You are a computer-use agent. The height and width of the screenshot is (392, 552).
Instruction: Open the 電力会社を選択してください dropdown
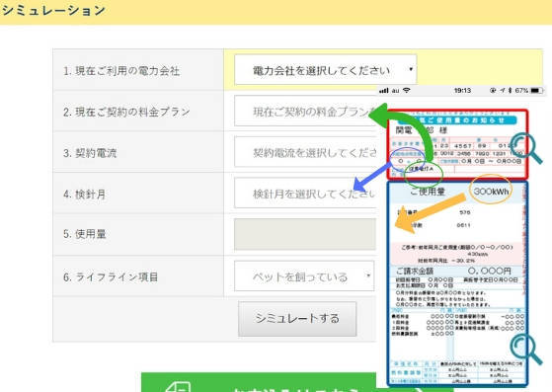coord(326,70)
